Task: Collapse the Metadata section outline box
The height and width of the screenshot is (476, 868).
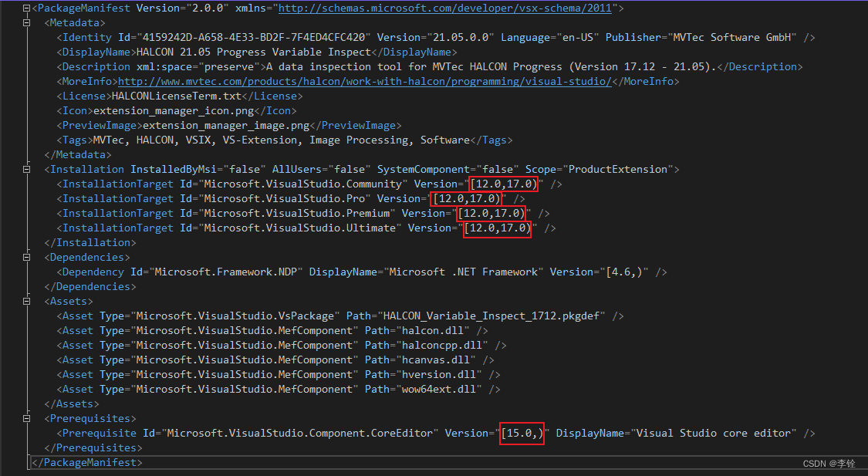Action: point(26,22)
